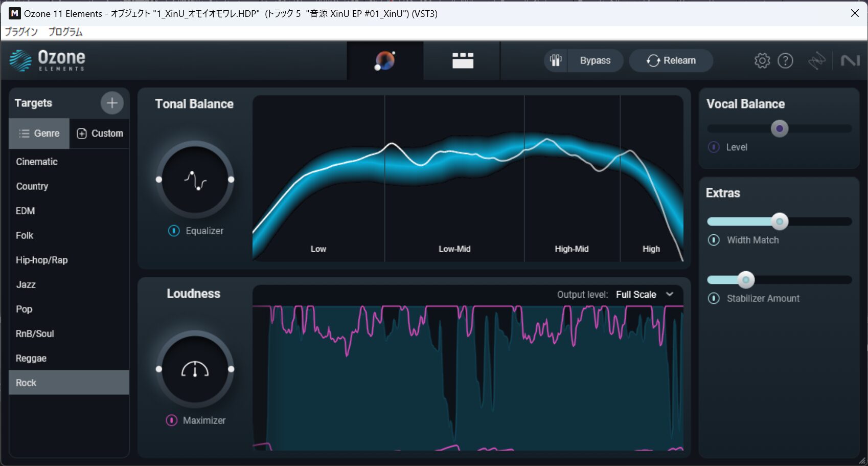Choose the EDM genre target
Viewport: 868px width, 466px height.
point(69,211)
